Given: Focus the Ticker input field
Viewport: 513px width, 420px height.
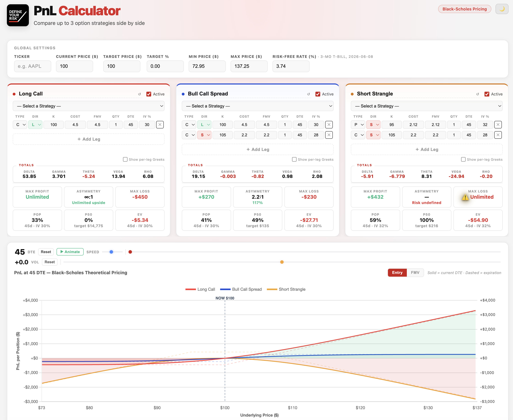Looking at the screenshot, I should [x=32, y=66].
